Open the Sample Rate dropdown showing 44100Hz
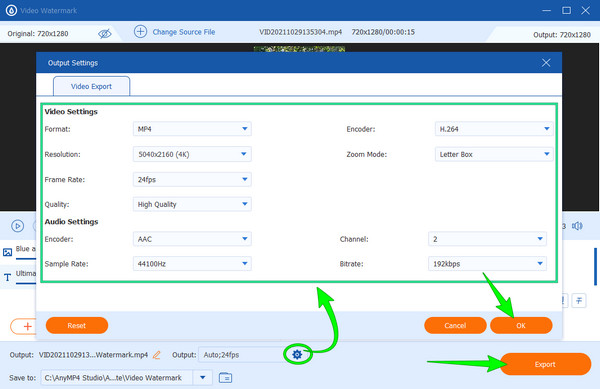The image size is (600, 389). [x=192, y=264]
